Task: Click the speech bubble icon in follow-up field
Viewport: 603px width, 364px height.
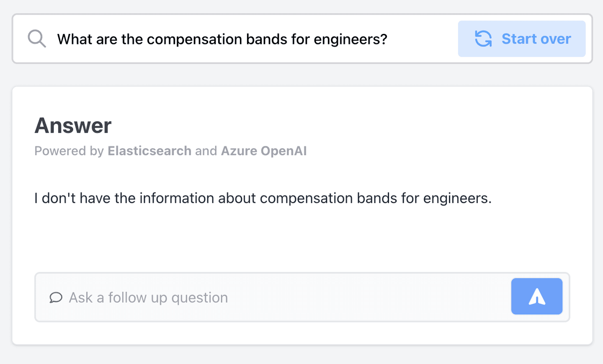Action: click(x=56, y=298)
